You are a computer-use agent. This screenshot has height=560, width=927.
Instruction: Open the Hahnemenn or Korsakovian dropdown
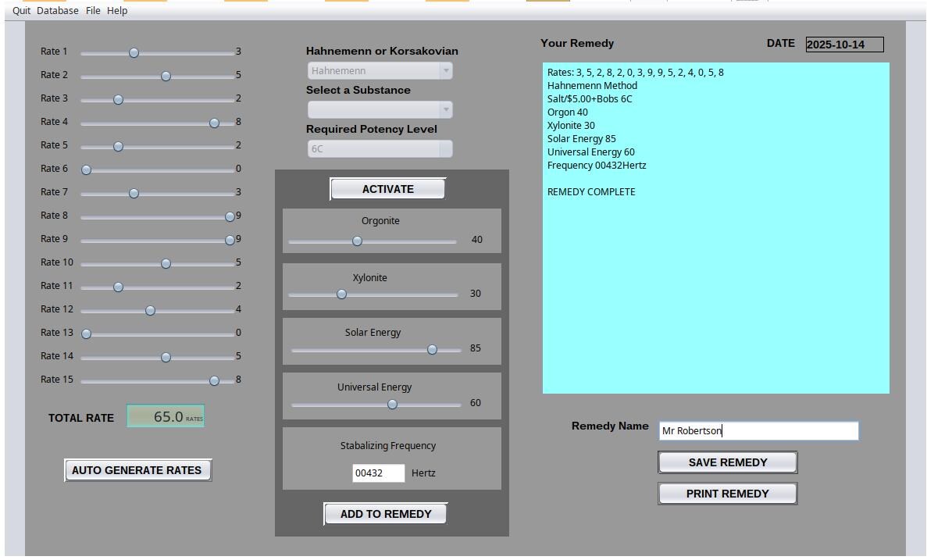(x=380, y=71)
